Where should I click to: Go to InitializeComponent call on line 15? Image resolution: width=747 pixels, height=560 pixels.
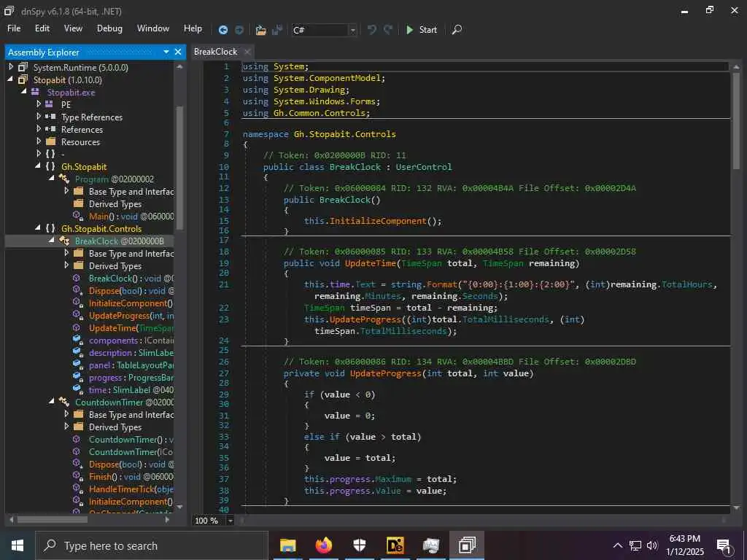(x=379, y=221)
